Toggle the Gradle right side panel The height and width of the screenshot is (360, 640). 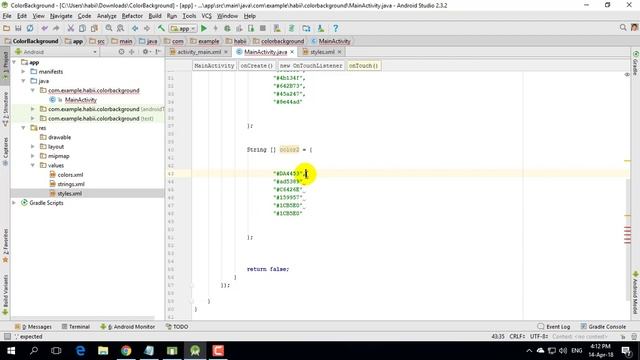[636, 63]
